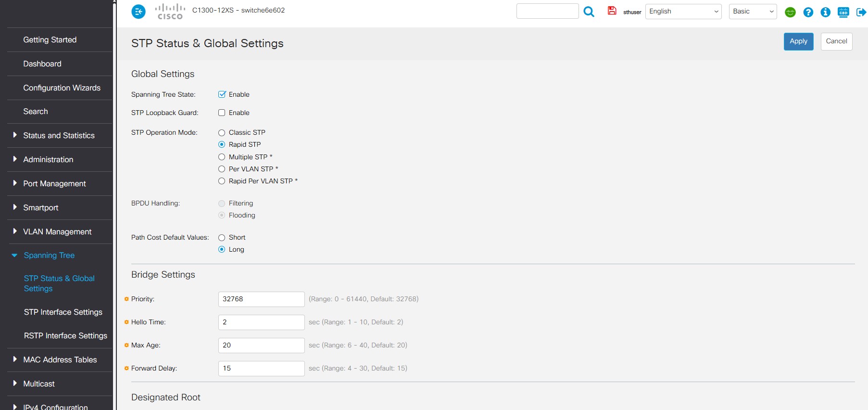Viewport: 868px width, 410px height.
Task: Open help via the question mark icon
Action: click(808, 12)
